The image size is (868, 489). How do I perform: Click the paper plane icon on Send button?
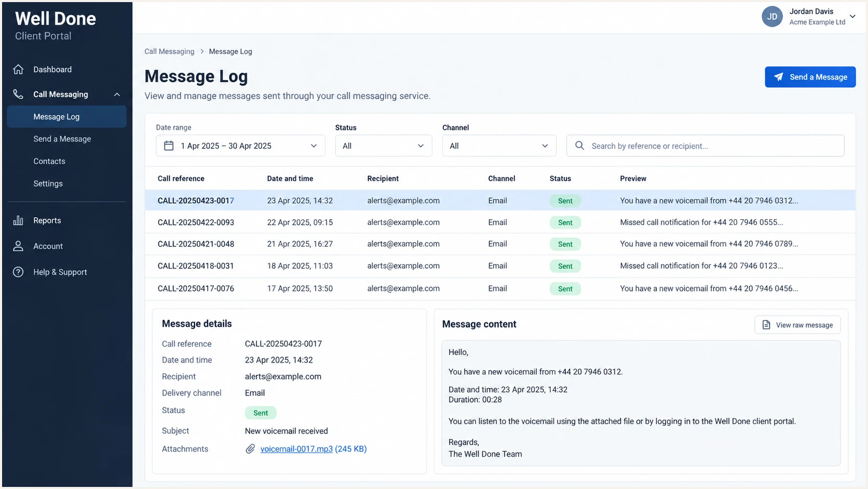[x=778, y=77]
